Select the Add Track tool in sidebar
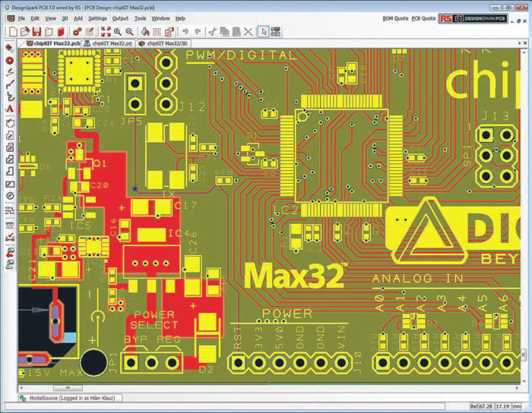Image resolution: width=532 pixels, height=413 pixels. pyautogui.click(x=9, y=84)
